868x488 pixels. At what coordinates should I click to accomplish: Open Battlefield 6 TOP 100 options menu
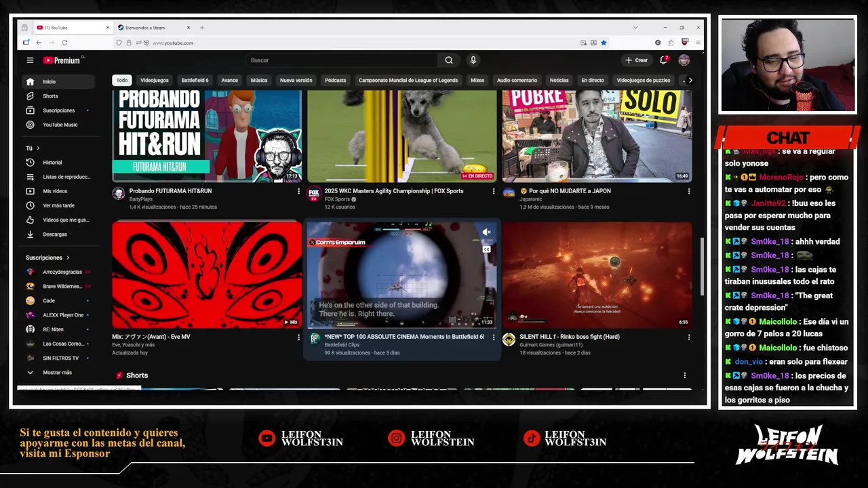tap(494, 337)
